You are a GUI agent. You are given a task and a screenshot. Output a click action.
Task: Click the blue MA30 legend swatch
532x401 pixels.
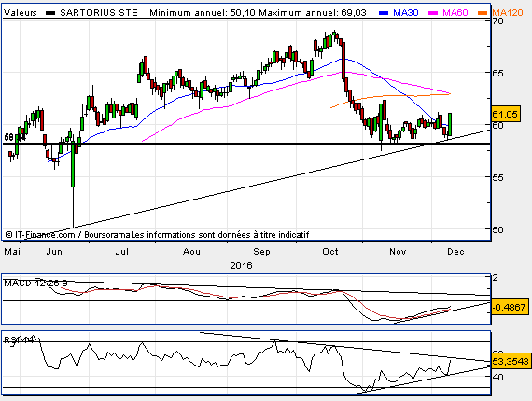(x=384, y=13)
